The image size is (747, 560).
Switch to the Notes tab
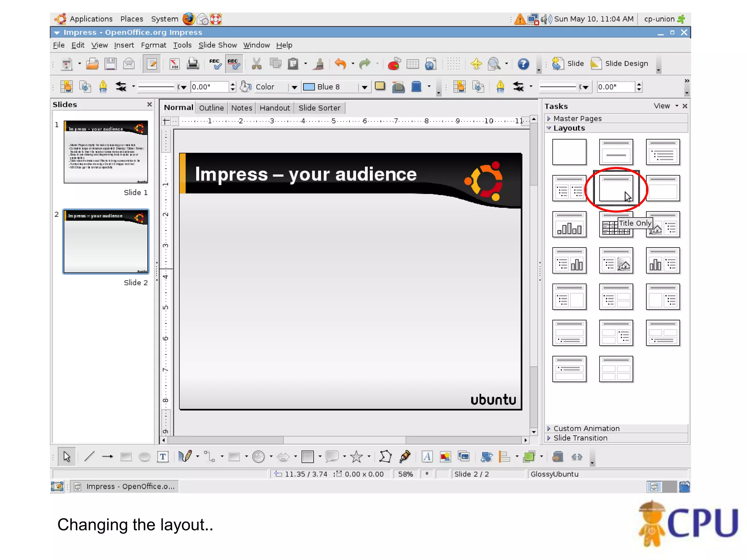(242, 108)
